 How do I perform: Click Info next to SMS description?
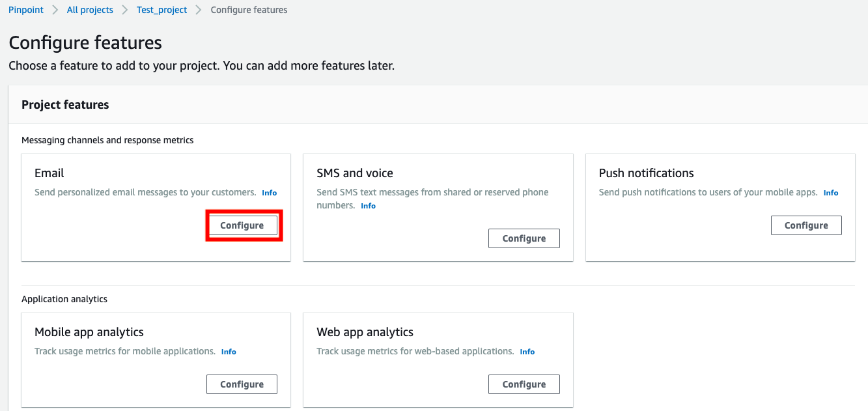(368, 206)
